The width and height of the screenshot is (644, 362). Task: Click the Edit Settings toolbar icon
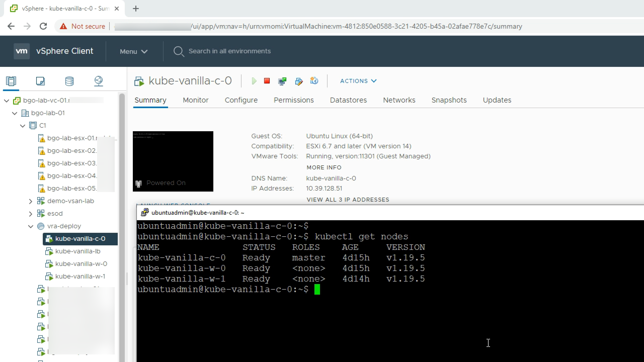(x=299, y=81)
